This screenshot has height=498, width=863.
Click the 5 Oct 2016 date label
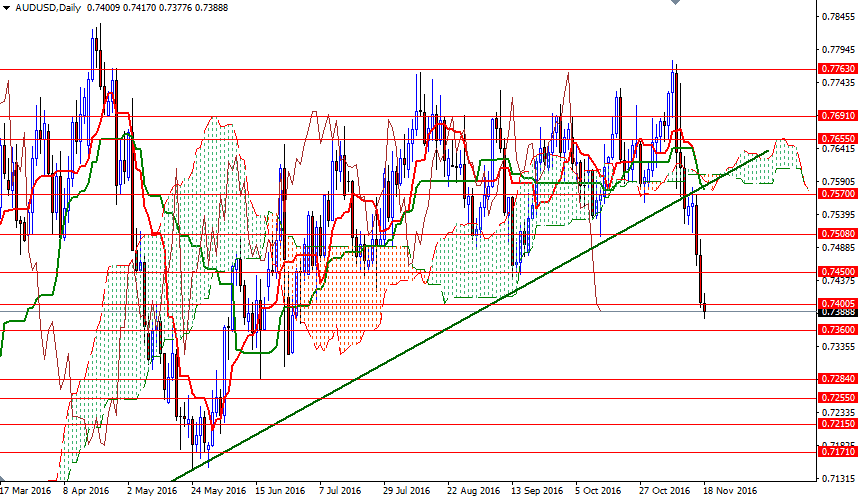tap(598, 490)
